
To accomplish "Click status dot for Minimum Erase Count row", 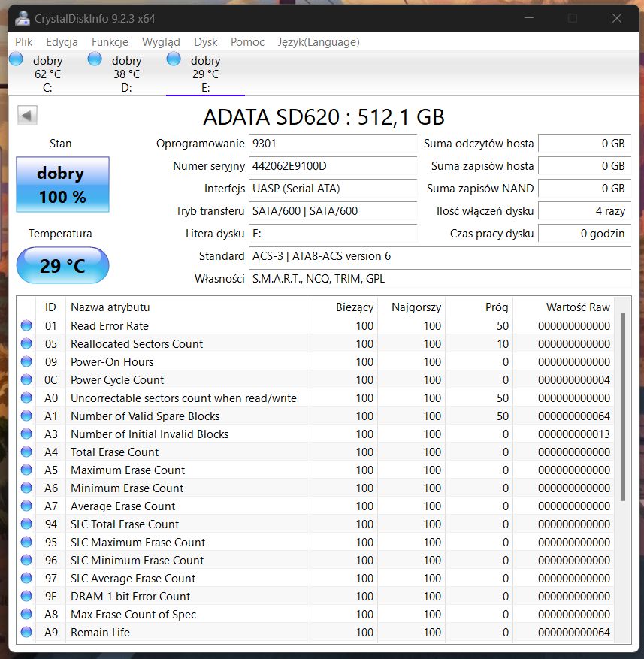I will (26, 488).
